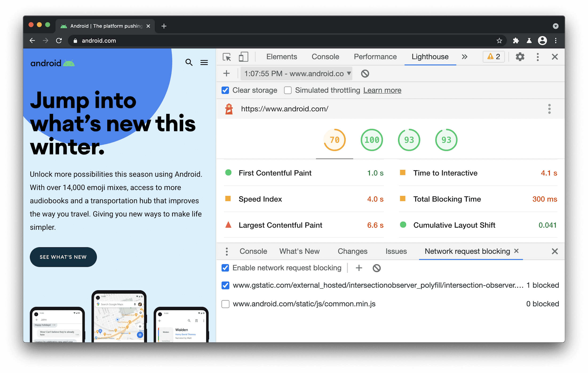
Task: Switch to the Console tab
Action: click(x=325, y=56)
